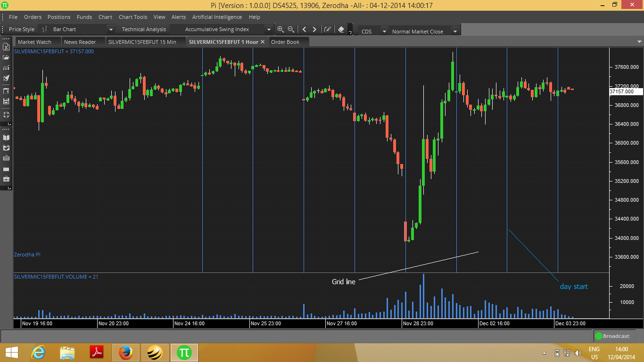
Task: Click the bar chart icon in sidebar
Action: (6, 68)
